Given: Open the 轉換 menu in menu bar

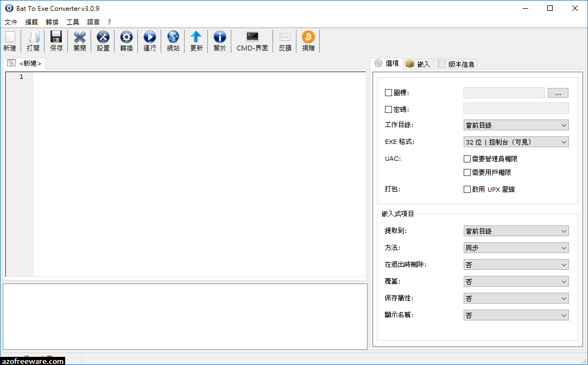Looking at the screenshot, I should coord(52,22).
